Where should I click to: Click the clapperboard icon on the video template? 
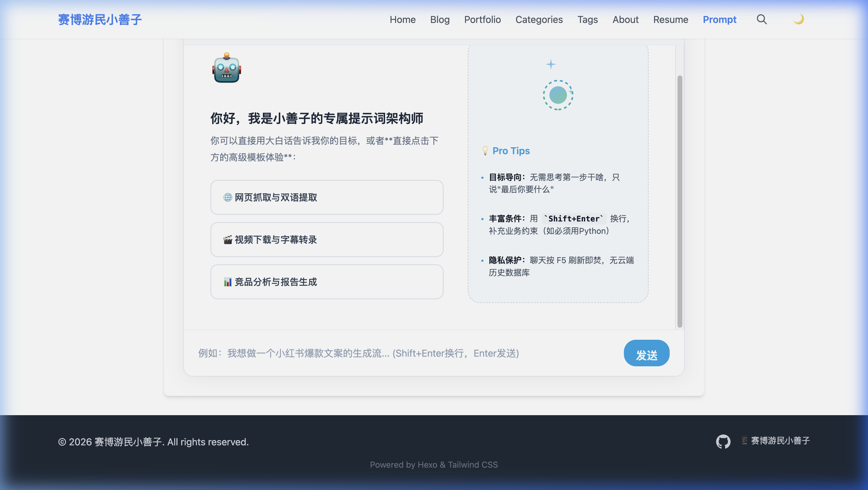click(x=227, y=240)
